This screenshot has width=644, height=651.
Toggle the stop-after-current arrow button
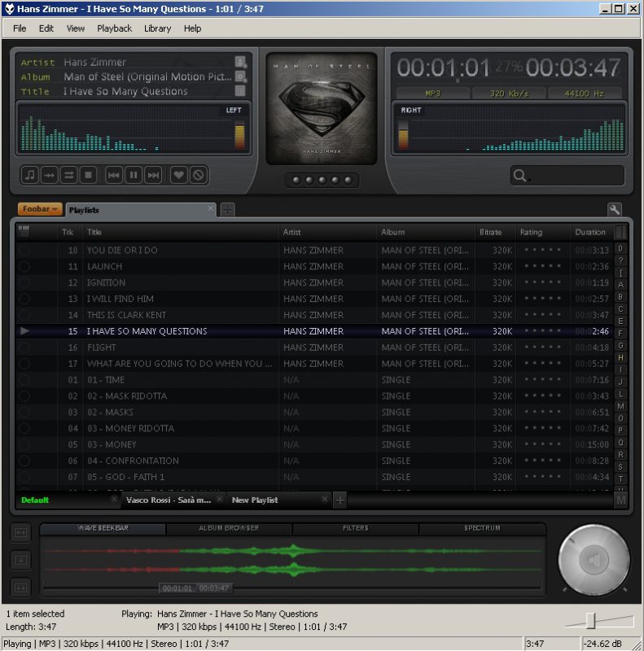(x=49, y=175)
